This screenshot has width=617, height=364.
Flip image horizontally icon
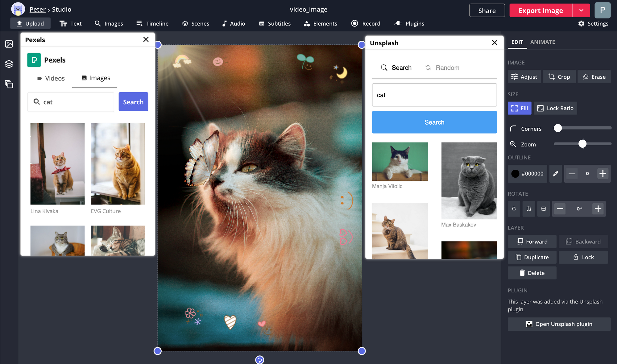[529, 209]
